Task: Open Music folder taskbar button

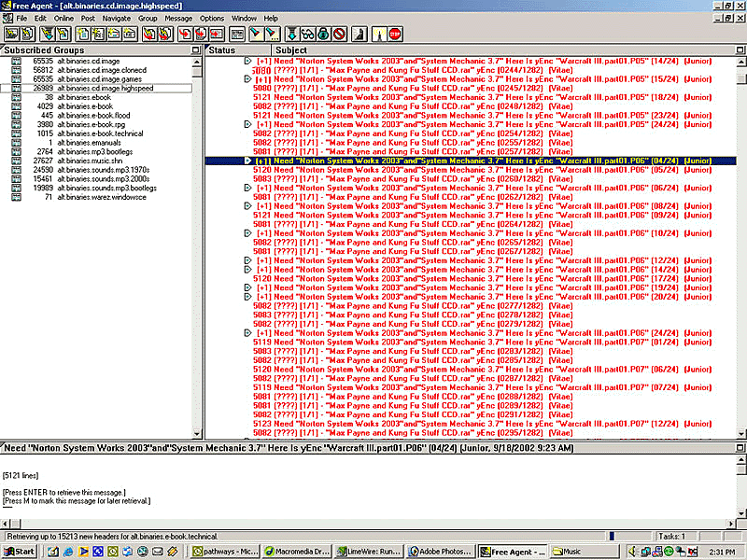Action: [585, 552]
